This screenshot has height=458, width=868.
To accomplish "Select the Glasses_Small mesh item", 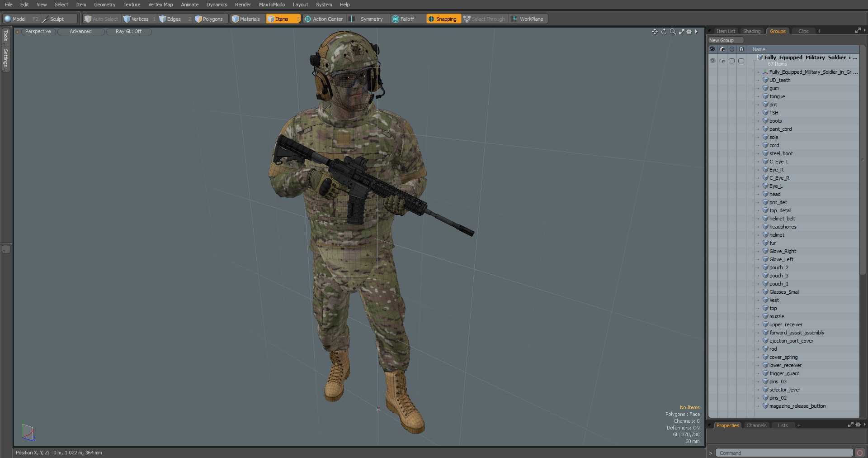I will tap(784, 292).
